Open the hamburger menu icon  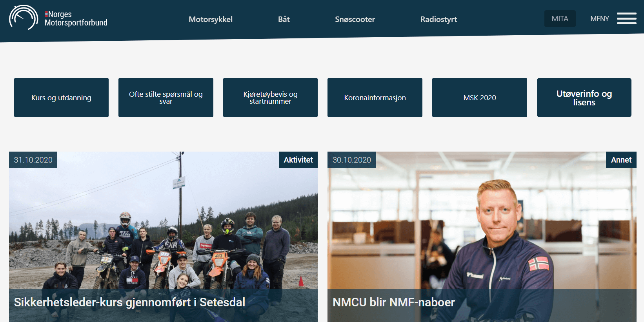tap(626, 18)
